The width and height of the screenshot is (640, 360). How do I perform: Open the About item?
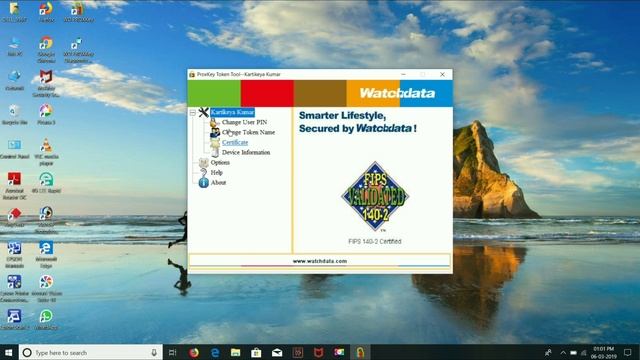click(x=218, y=182)
